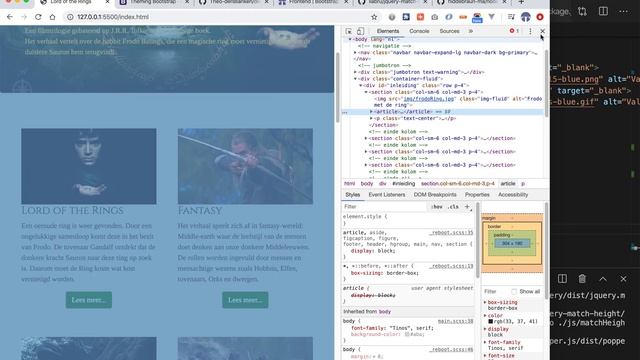Image resolution: width=640 pixels, height=360 pixels.
Task: Show the DevTools error count
Action: [x=514, y=31]
